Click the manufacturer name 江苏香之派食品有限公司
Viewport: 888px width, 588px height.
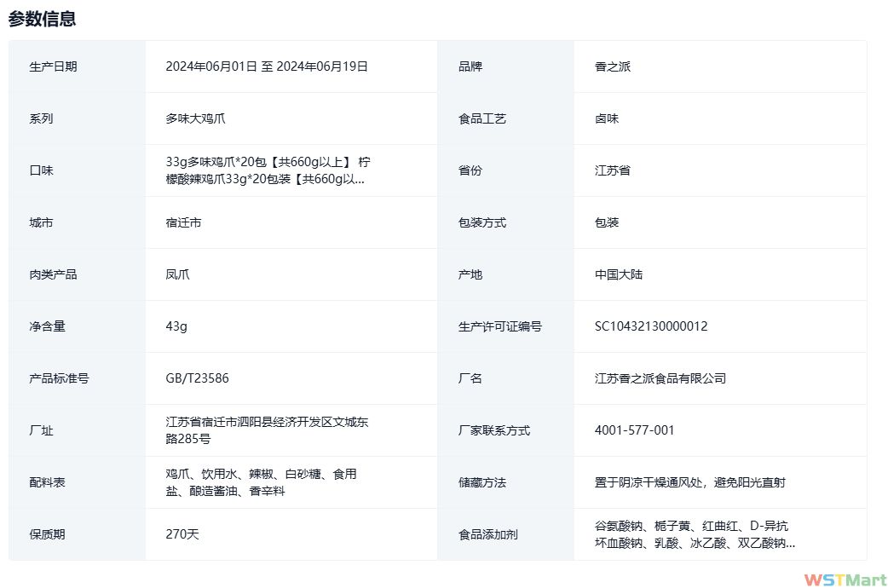(x=660, y=378)
